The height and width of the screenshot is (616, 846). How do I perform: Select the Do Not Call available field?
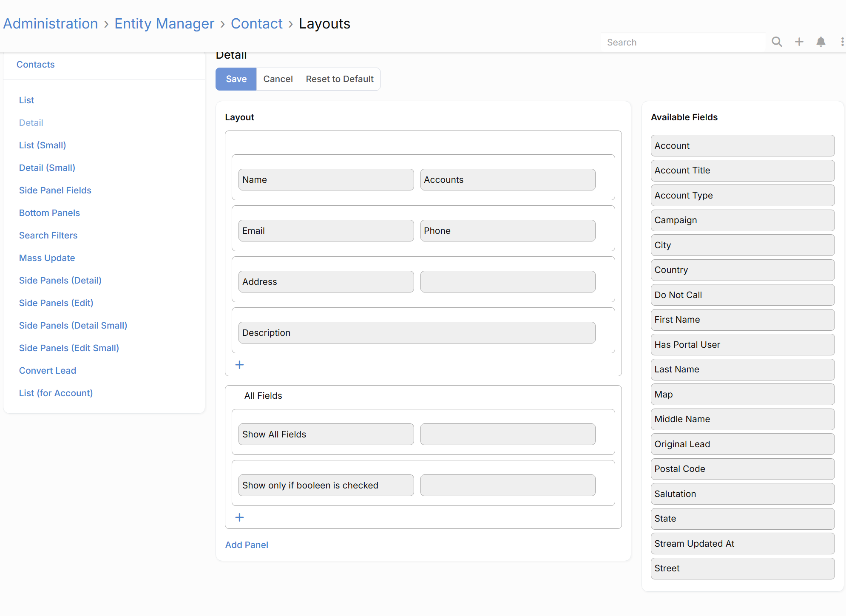[x=742, y=295]
